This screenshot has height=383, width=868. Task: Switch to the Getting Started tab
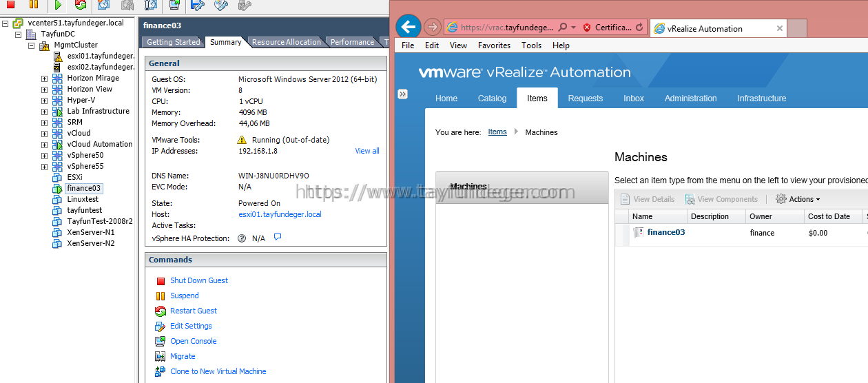174,42
